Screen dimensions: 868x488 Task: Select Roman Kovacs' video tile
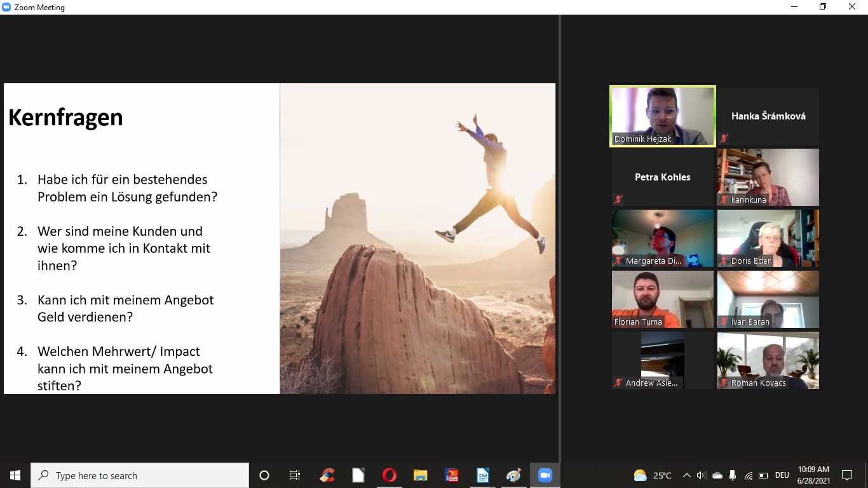pyautogui.click(x=768, y=360)
